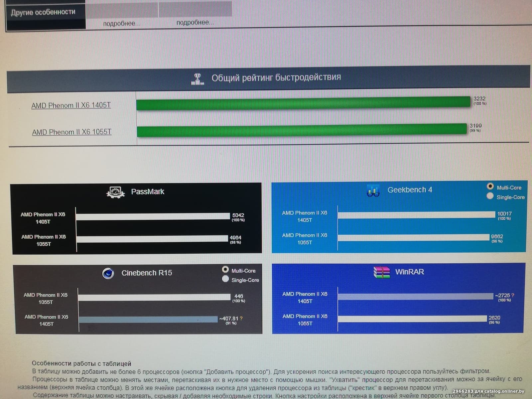Click Cinebench's 1405T processor label

click(x=46, y=320)
